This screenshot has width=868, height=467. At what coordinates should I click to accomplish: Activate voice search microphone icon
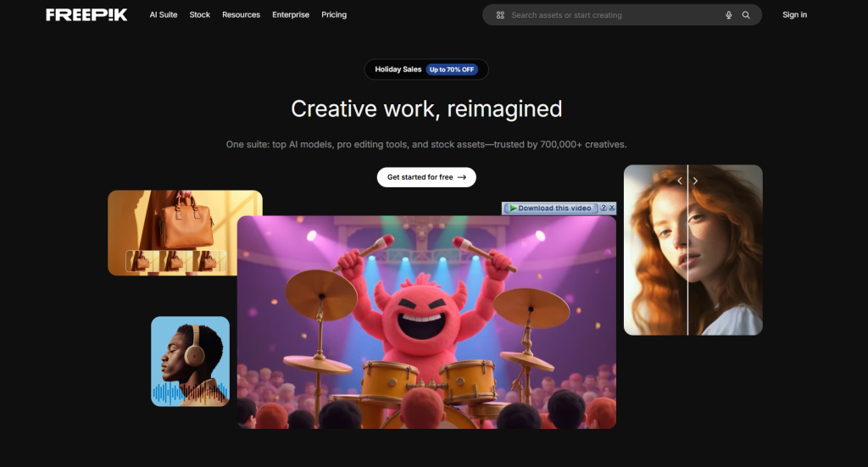[728, 15]
